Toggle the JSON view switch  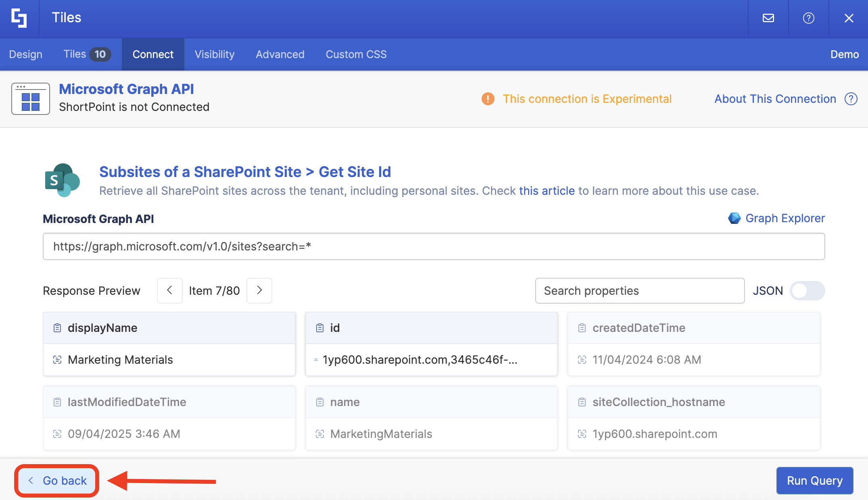pyautogui.click(x=807, y=291)
